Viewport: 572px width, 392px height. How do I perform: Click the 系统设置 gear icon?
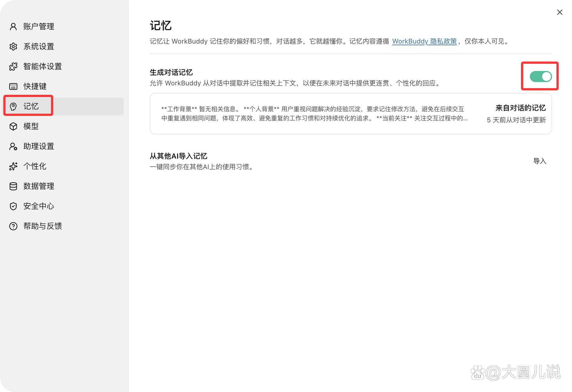point(13,46)
